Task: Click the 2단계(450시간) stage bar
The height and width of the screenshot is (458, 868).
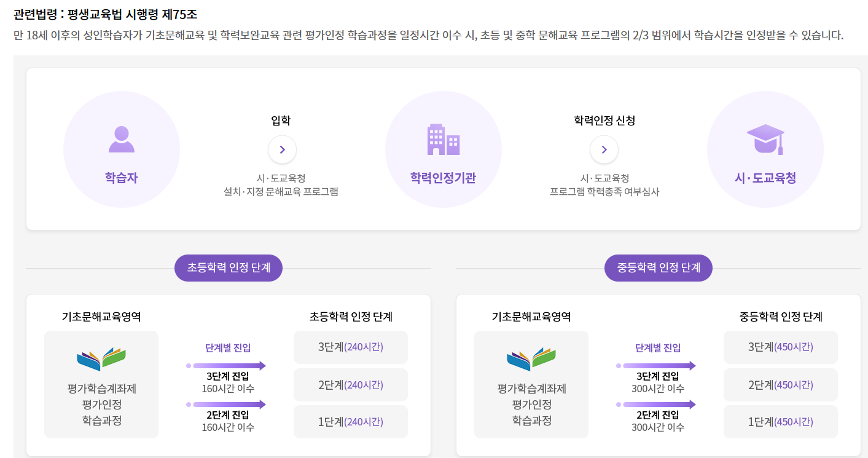Action: click(x=780, y=384)
